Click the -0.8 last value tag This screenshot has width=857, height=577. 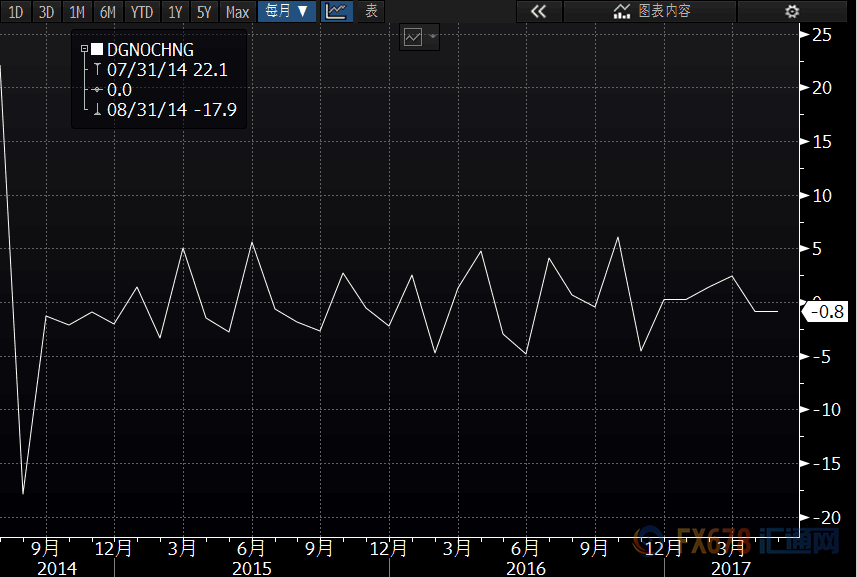pyautogui.click(x=825, y=312)
